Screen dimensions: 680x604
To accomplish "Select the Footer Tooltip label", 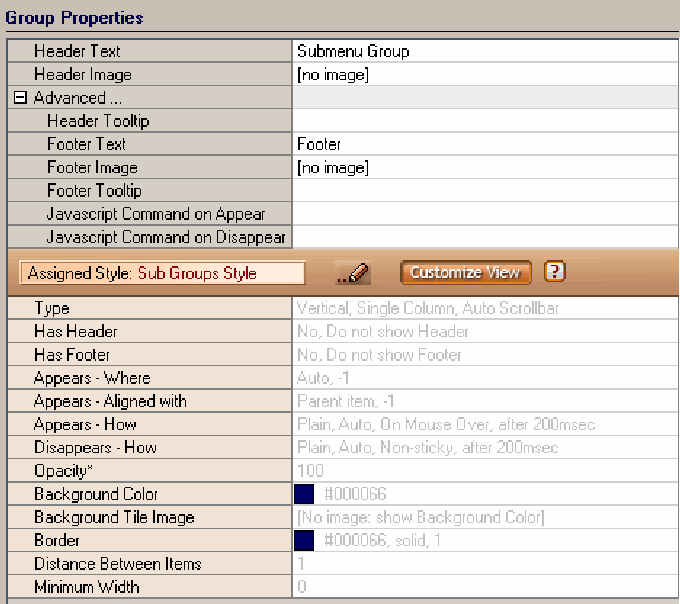I will pyautogui.click(x=95, y=191).
